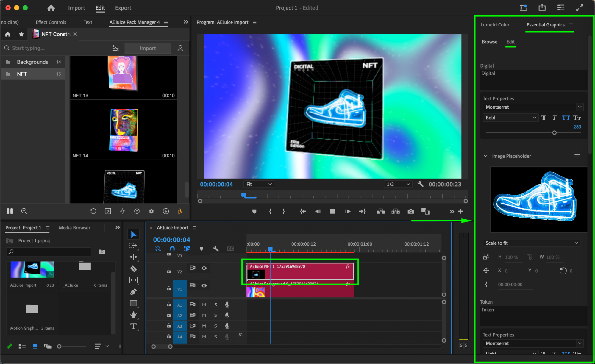Solo audio track A2
Viewport: 595px width, 364px height.
pos(215,315)
